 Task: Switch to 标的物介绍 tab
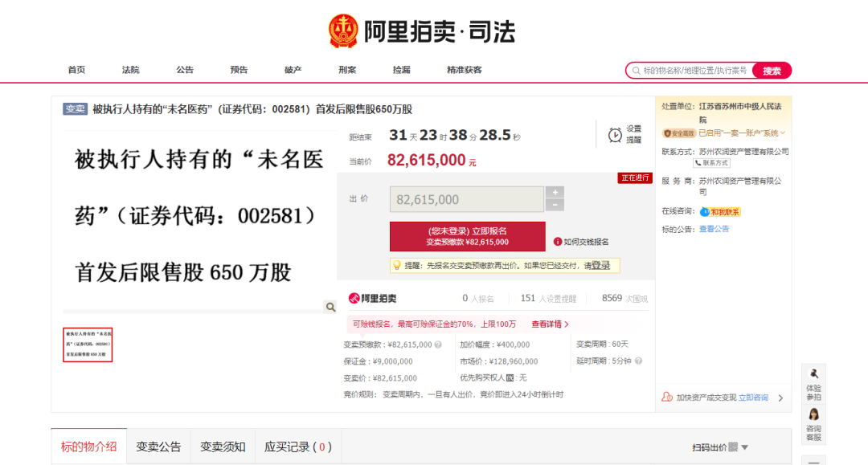[x=88, y=447]
